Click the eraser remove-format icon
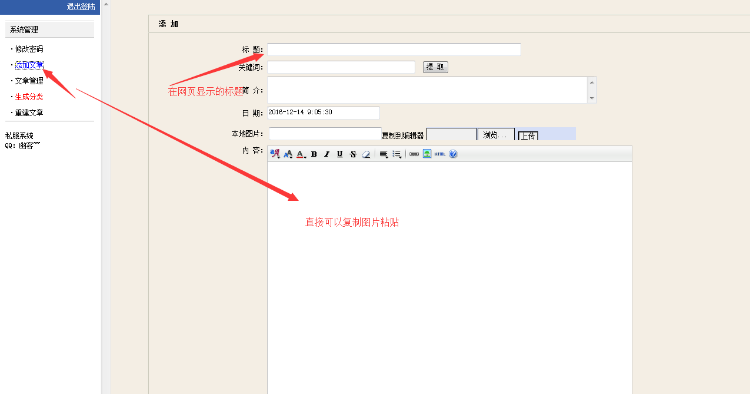 366,154
